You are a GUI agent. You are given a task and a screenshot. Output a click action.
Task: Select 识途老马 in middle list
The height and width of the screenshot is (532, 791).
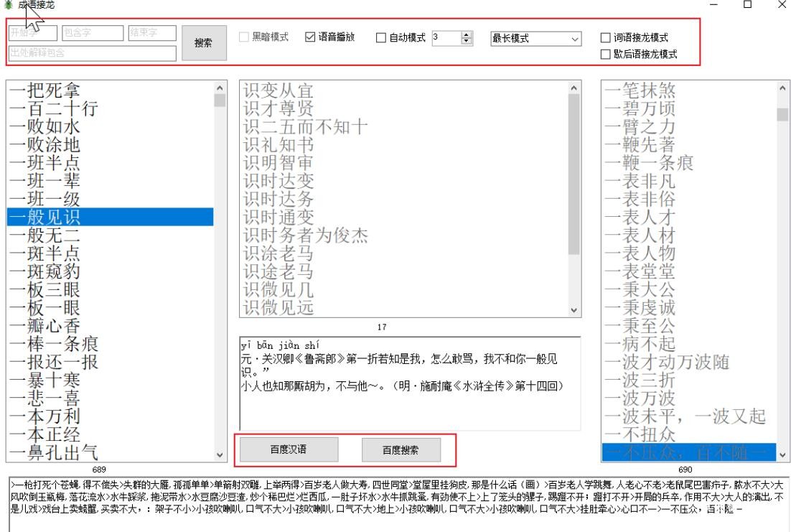pyautogui.click(x=403, y=271)
